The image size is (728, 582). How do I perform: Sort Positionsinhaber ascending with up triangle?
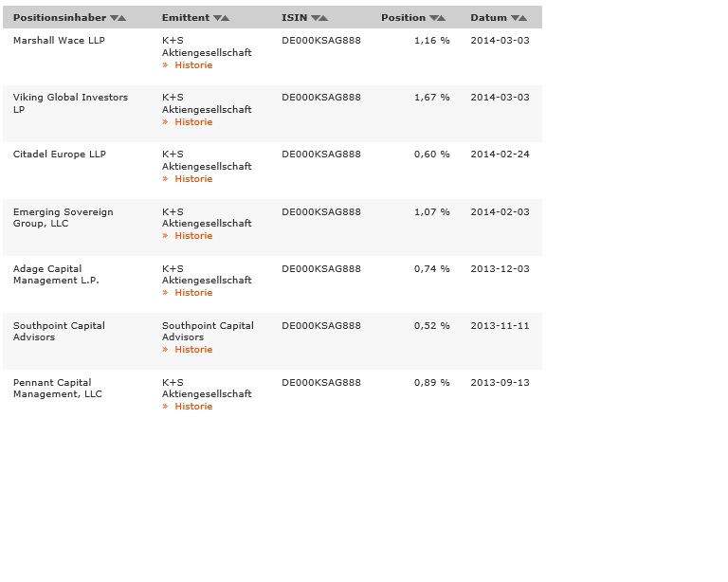click(x=121, y=18)
